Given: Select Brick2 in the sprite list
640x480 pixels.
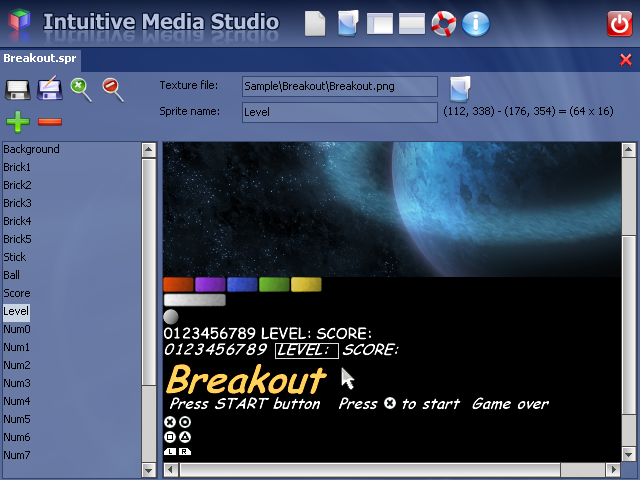Looking at the screenshot, I should click(x=17, y=185).
